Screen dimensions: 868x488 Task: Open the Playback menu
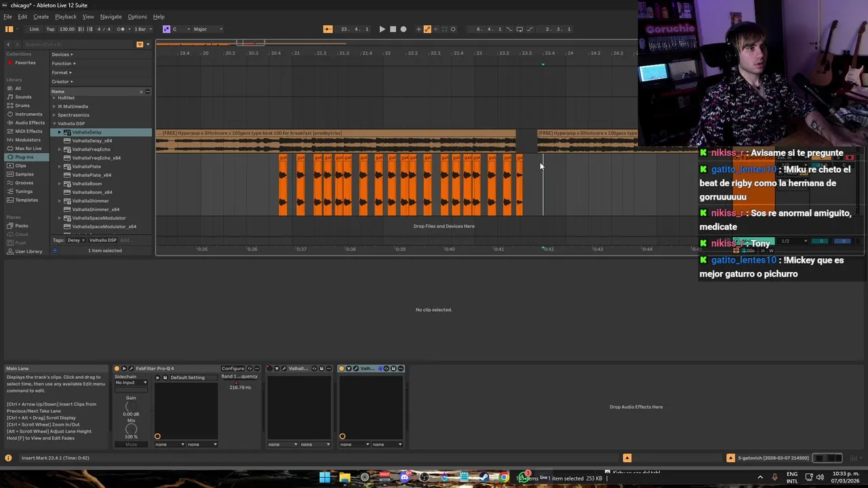(x=66, y=16)
